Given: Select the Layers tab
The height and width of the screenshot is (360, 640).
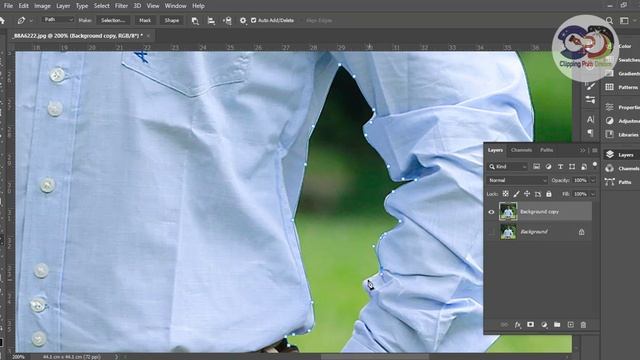Looking at the screenshot, I should pos(495,150).
